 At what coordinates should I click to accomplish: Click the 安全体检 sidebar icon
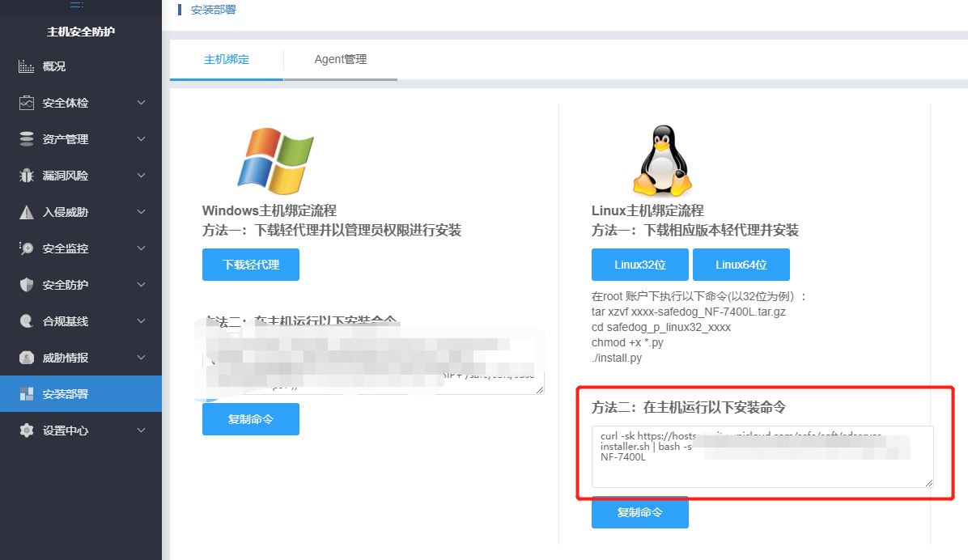27,103
